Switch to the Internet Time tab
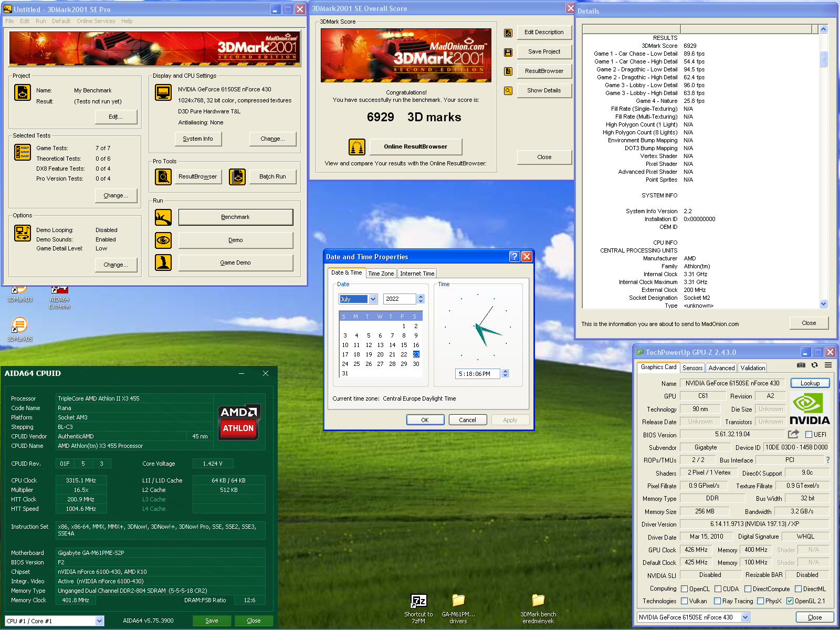 [417, 274]
